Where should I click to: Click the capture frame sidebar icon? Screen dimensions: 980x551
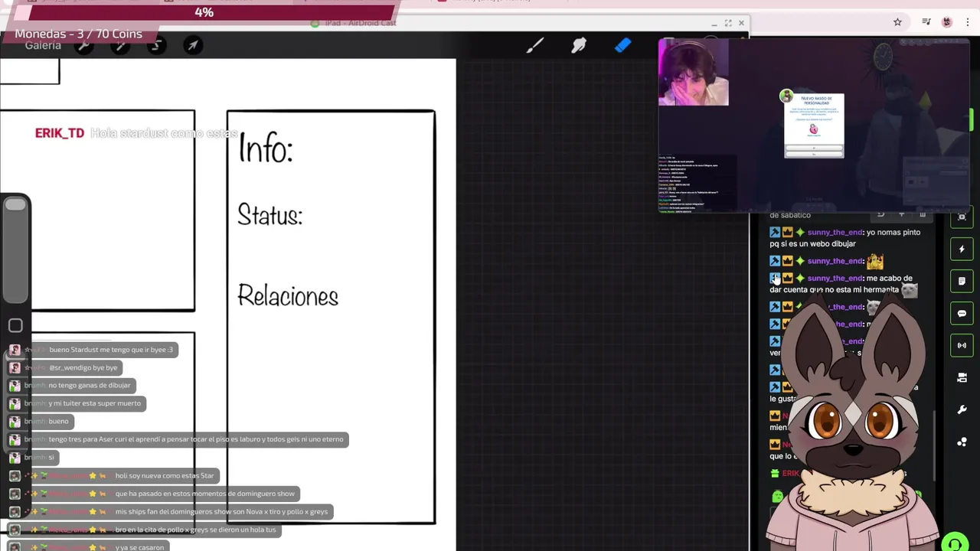(x=962, y=217)
